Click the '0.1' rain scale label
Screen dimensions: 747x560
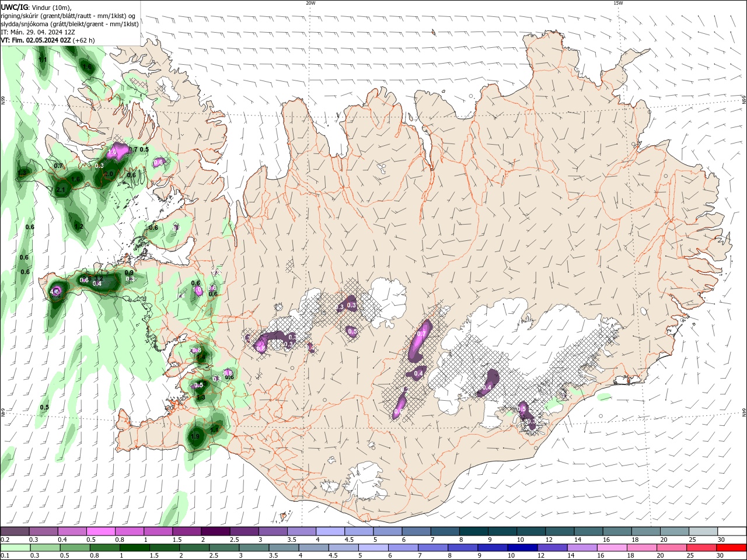pyautogui.click(x=5, y=556)
